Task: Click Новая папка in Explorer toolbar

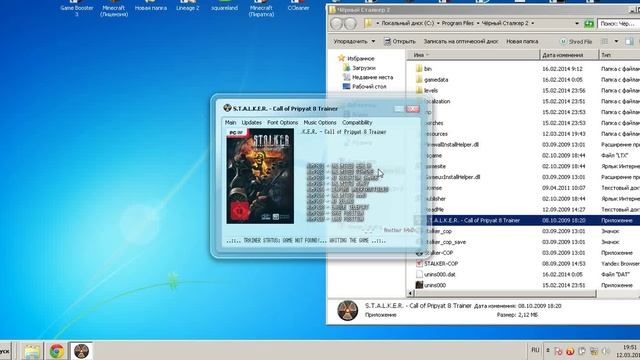Action: (x=522, y=41)
